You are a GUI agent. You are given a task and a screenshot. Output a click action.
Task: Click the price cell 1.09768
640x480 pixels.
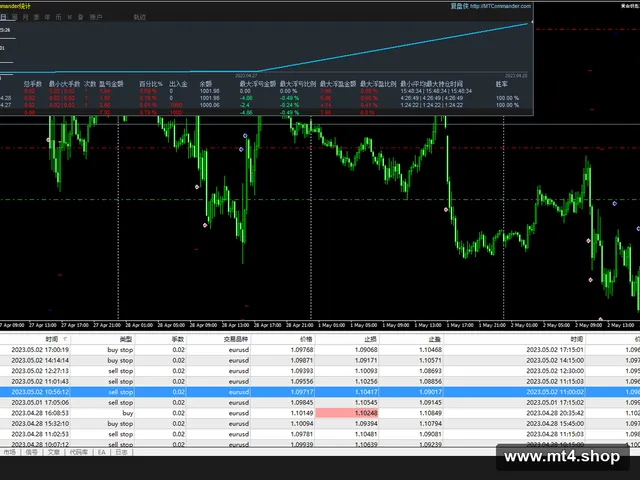coord(302,350)
